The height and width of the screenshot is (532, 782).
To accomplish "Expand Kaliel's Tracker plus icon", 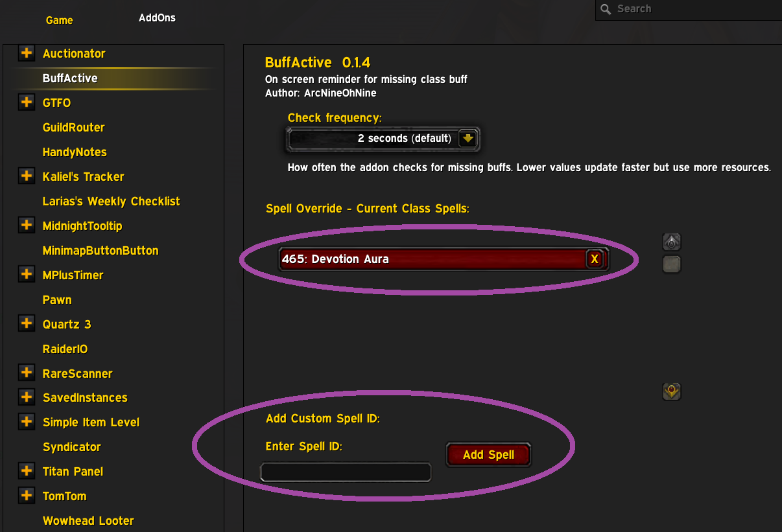I will (x=27, y=176).
